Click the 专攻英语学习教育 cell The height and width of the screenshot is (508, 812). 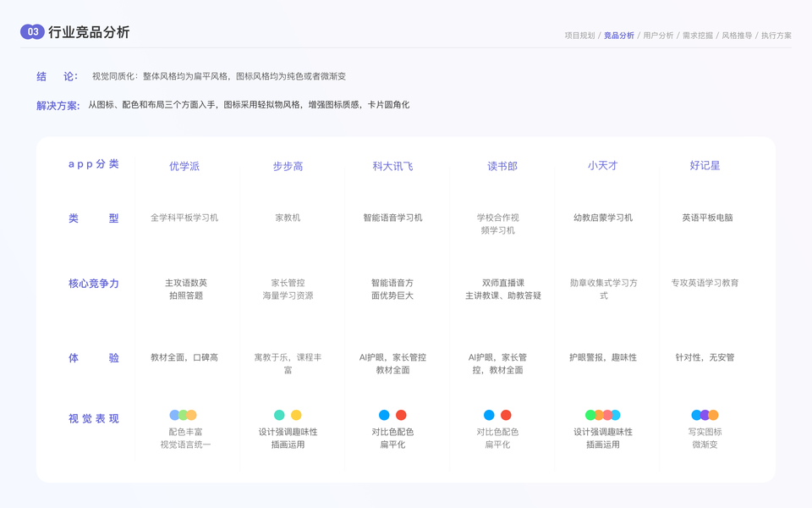(705, 283)
